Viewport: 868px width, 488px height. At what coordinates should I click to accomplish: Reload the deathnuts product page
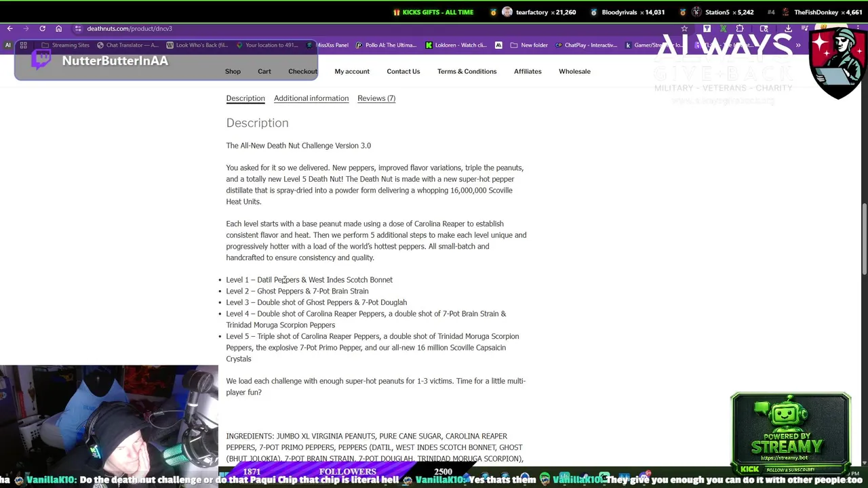[x=42, y=28]
